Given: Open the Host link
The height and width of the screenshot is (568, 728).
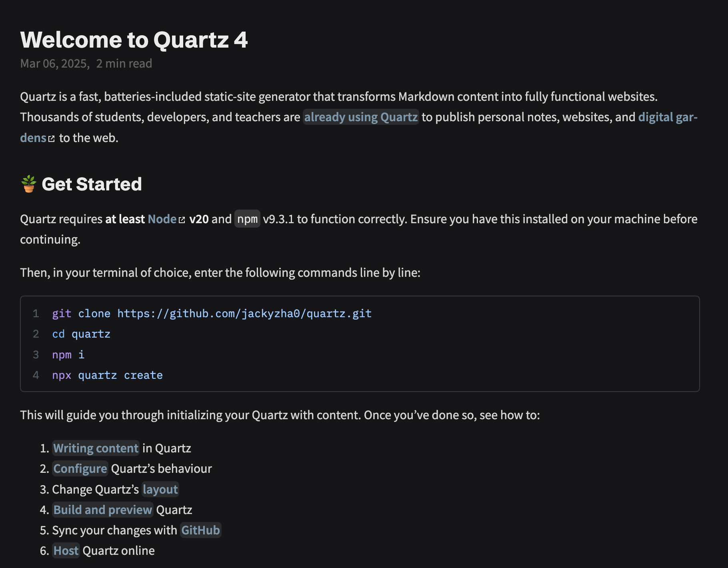Looking at the screenshot, I should pos(66,551).
